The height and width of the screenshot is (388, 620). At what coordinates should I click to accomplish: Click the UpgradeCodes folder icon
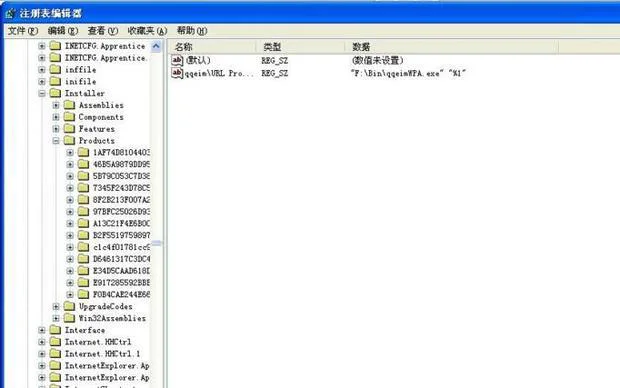click(69, 306)
